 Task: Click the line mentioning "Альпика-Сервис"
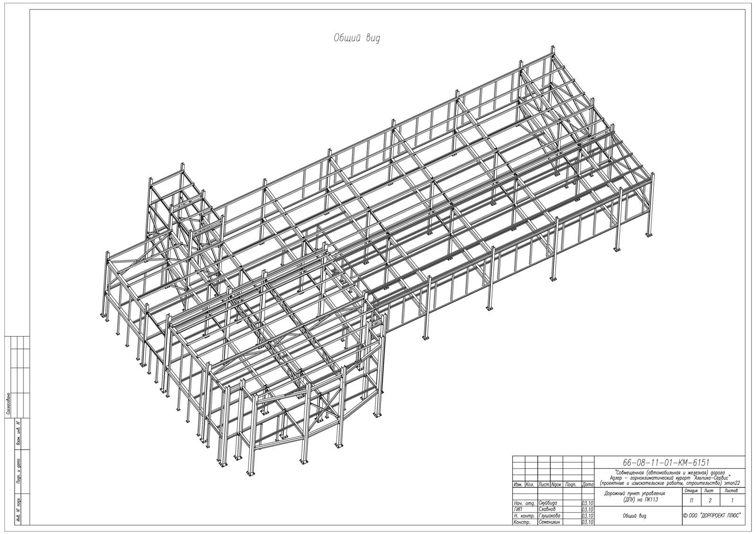coord(670,477)
